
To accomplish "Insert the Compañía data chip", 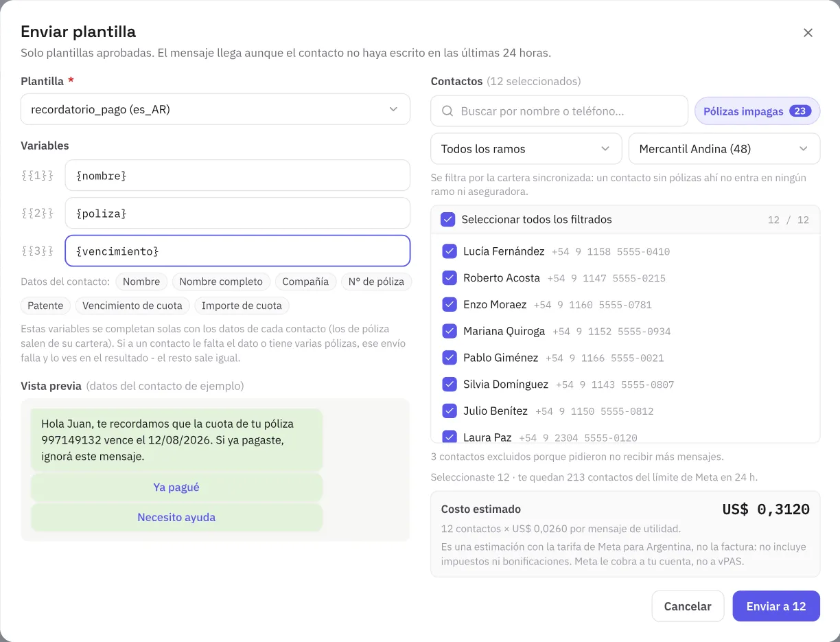I will point(305,282).
